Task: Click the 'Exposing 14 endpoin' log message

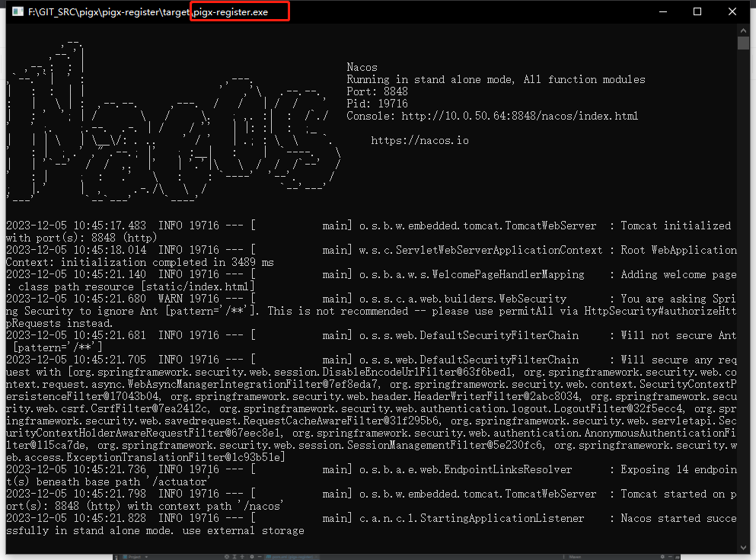Action: [x=678, y=470]
